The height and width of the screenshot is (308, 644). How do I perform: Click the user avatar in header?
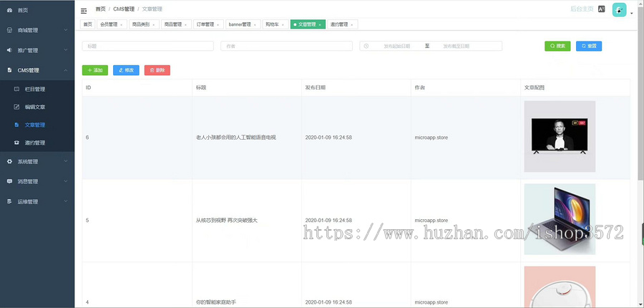620,10
